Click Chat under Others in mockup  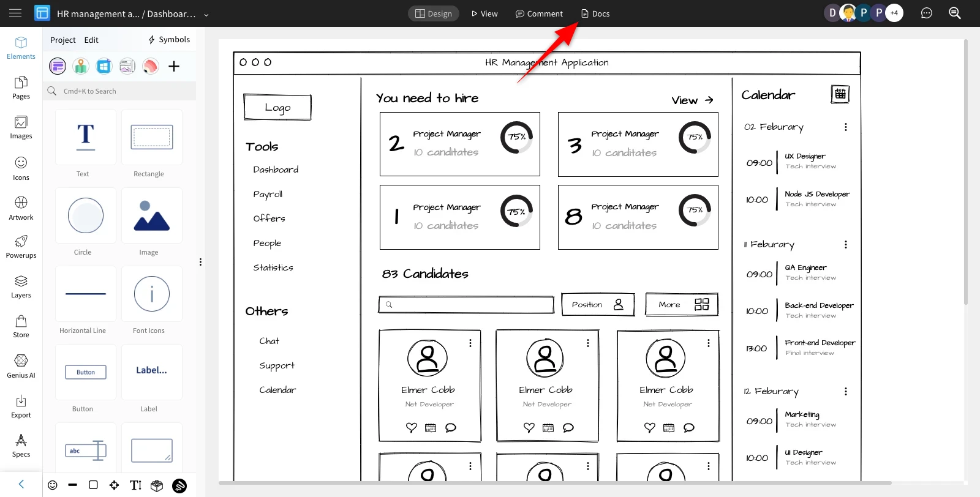[x=269, y=341]
